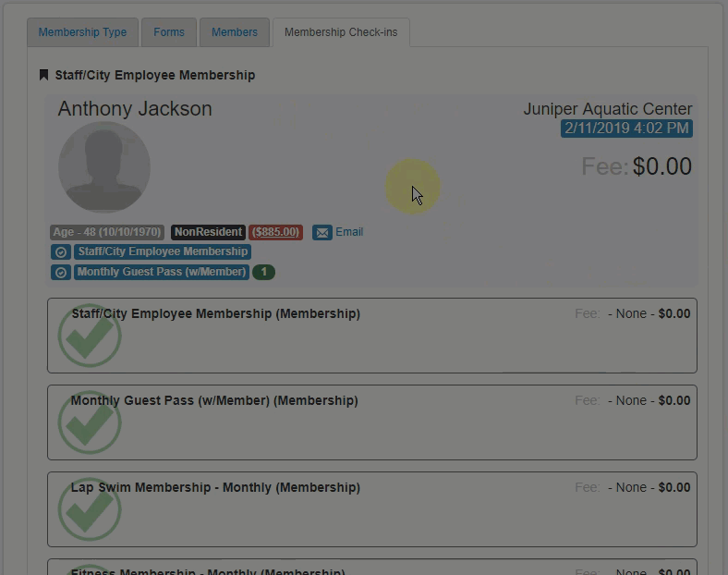
Task: Open the ($885.00) balance link
Action: click(275, 232)
